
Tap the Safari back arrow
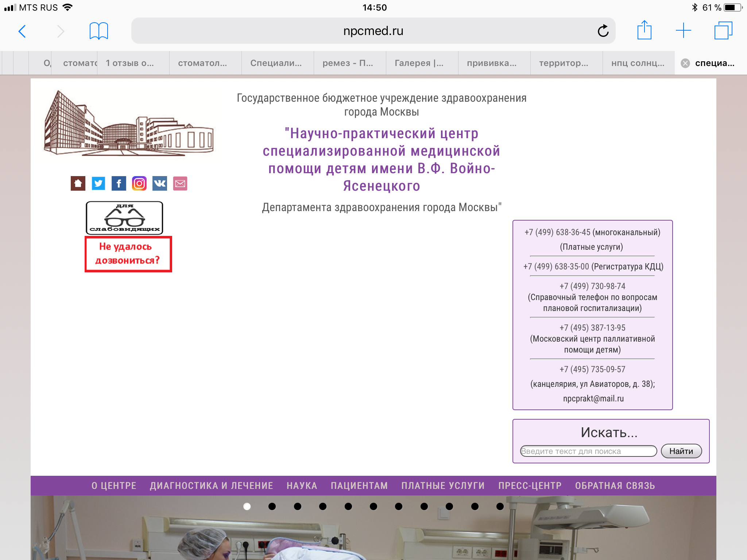point(22,31)
